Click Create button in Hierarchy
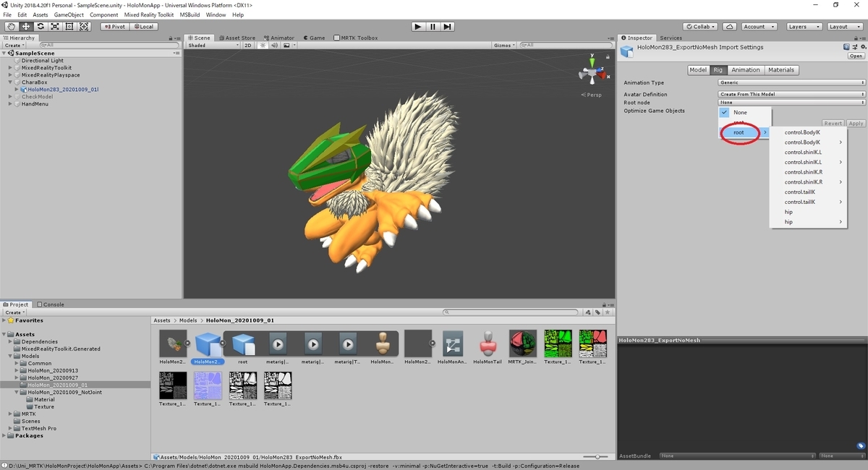The height and width of the screenshot is (470, 868). [14, 45]
